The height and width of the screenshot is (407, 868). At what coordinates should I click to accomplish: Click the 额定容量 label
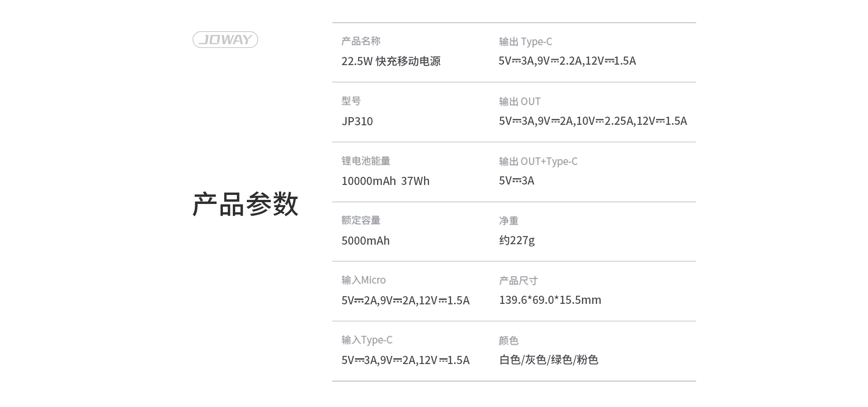pos(361,220)
